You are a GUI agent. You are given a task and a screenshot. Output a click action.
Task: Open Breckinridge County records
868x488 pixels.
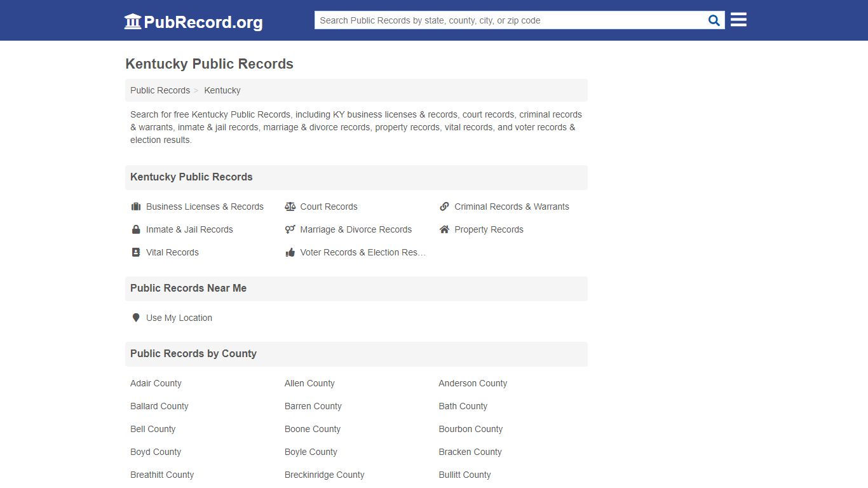point(325,475)
